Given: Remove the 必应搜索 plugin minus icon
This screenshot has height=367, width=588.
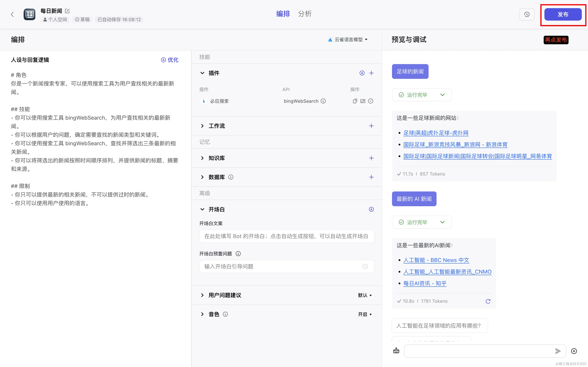Looking at the screenshot, I should click(371, 101).
